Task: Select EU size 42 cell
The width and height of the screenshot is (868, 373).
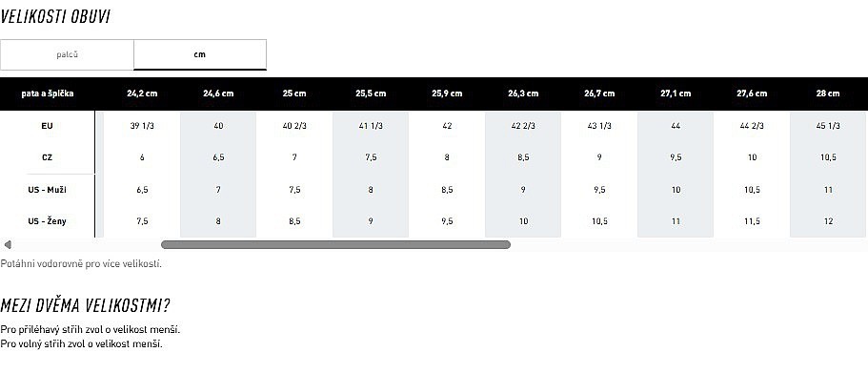Action: [447, 126]
